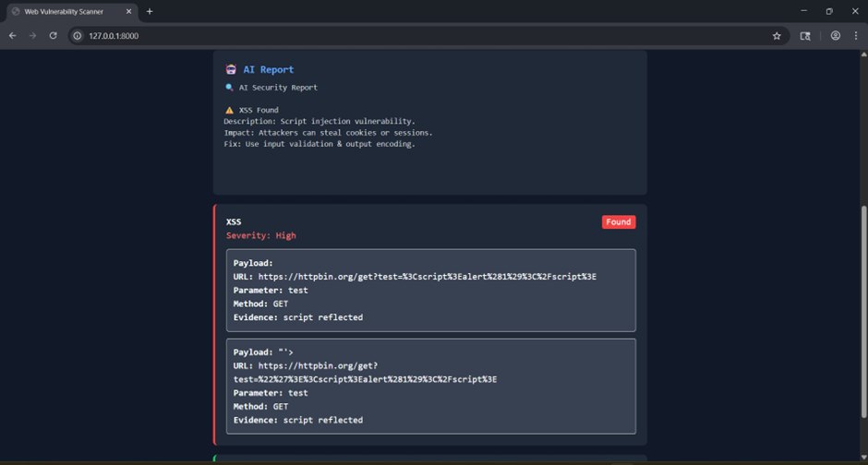Click 'Method: GET' in first payload box
The image size is (868, 465).
coord(260,304)
